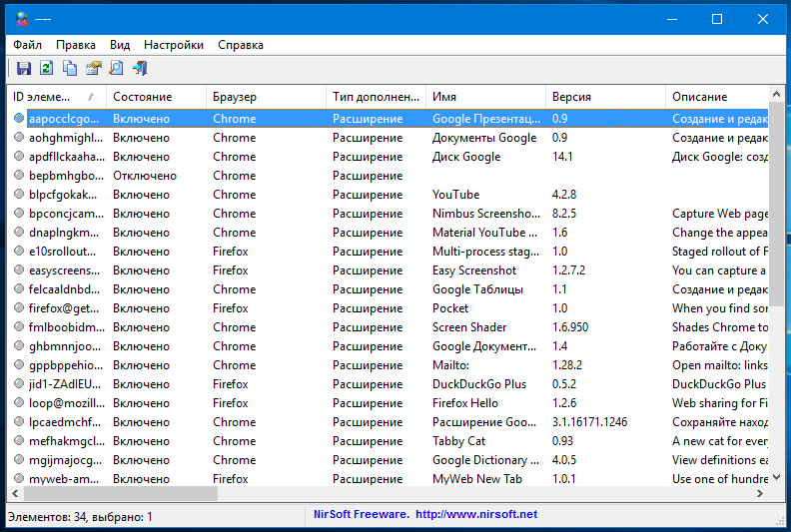791x532 pixels.
Task: Sort by the Имя column header
Action: click(486, 96)
